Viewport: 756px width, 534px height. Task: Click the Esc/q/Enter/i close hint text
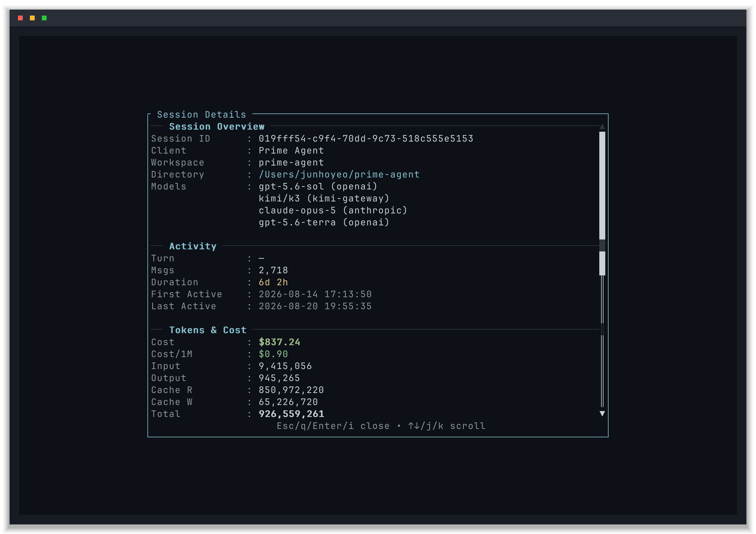[333, 426]
